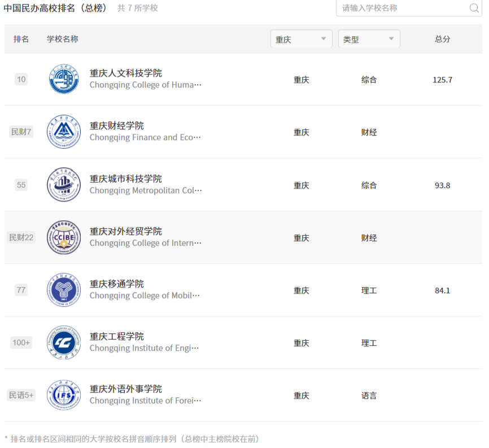Click the 总分 column header
Viewport: 489px width, 448px height.
click(x=442, y=39)
